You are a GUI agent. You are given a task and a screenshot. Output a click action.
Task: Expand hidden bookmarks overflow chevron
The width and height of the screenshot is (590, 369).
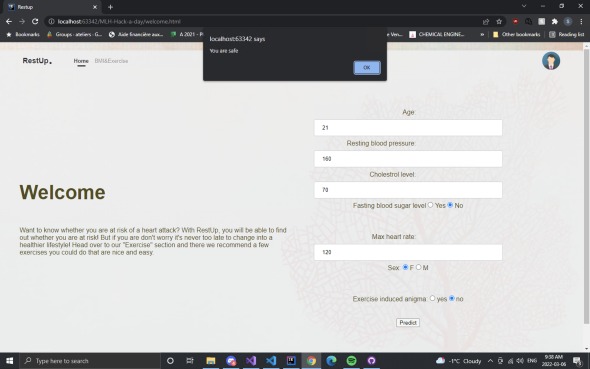pos(482,34)
